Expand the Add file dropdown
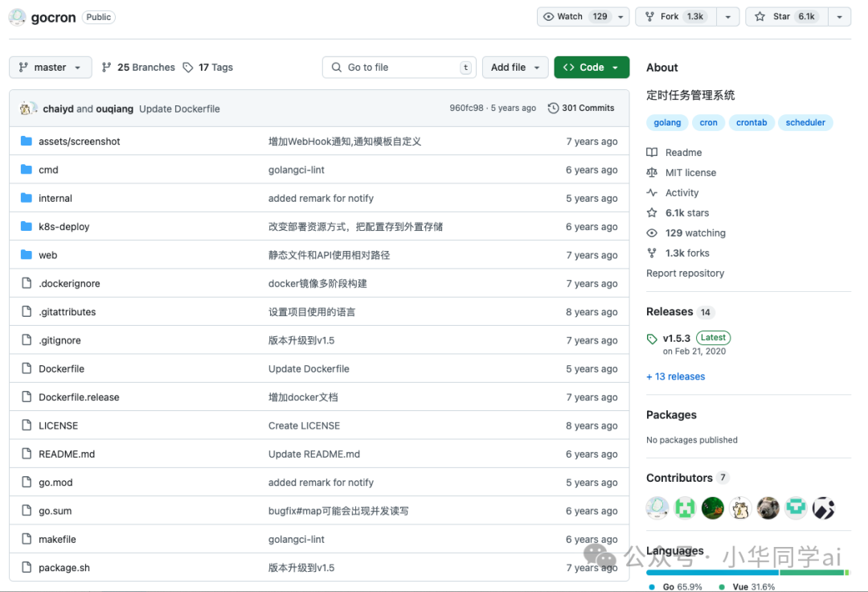The width and height of the screenshot is (868, 592). (515, 67)
